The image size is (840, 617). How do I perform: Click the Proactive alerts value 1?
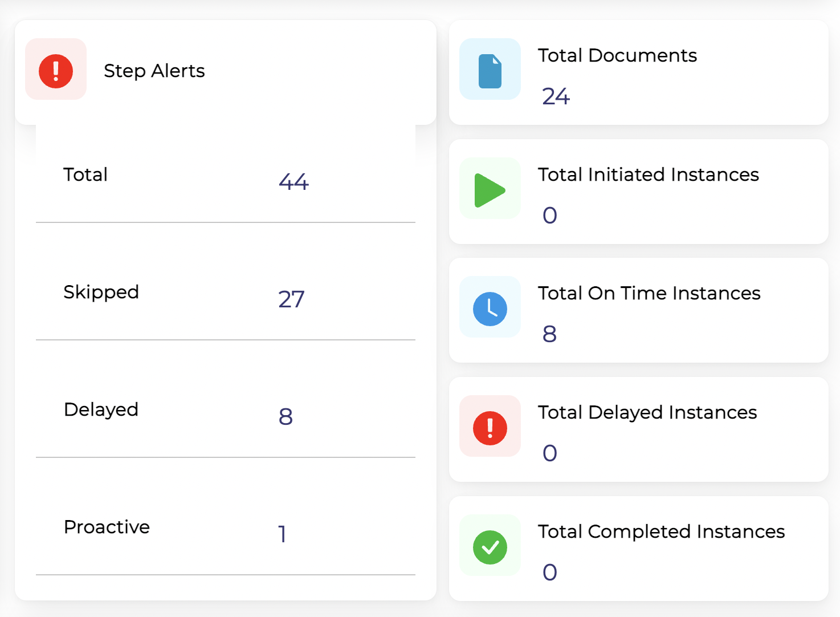[x=282, y=534]
